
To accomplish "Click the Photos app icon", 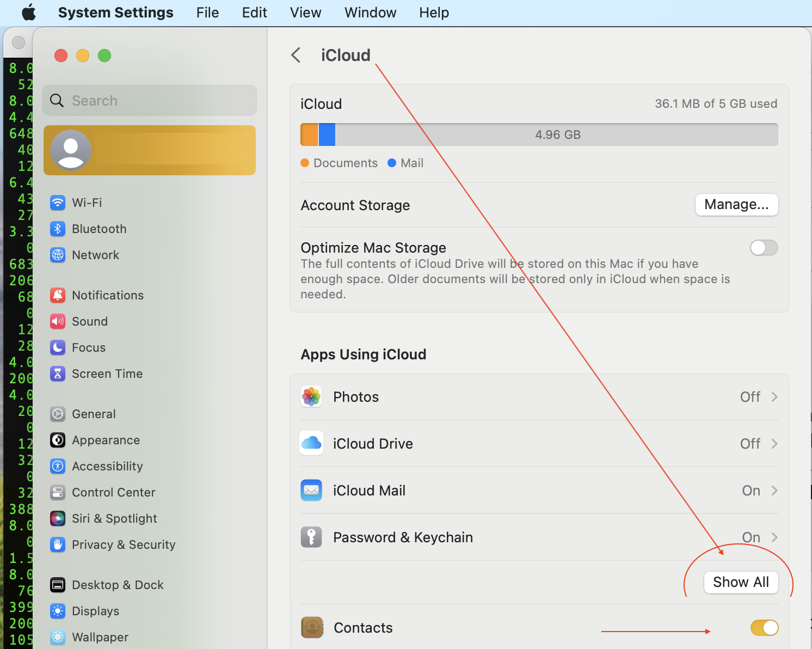I will click(x=311, y=397).
